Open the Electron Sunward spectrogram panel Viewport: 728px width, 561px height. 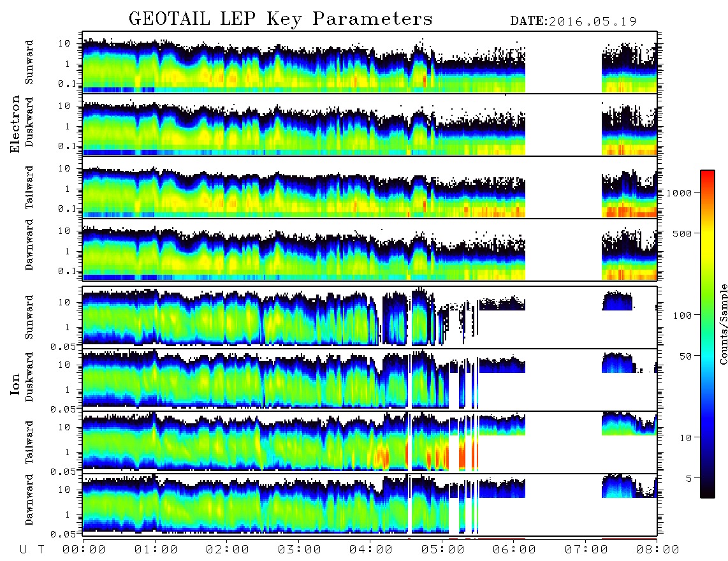tap(370, 62)
